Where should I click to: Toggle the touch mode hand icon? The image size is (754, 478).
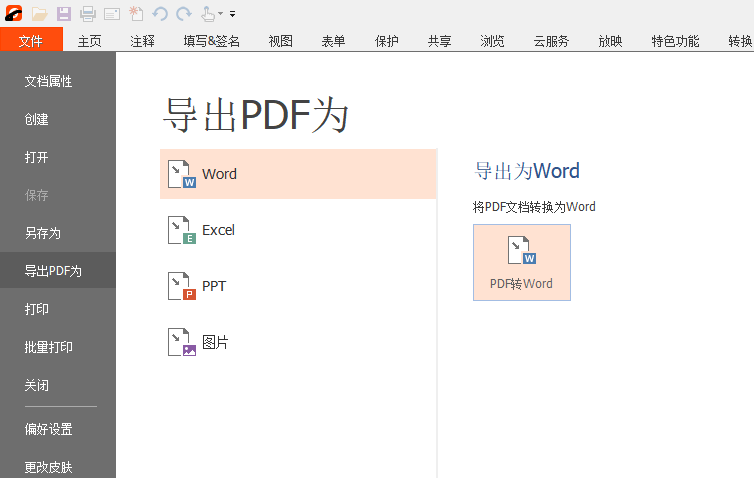coord(208,14)
